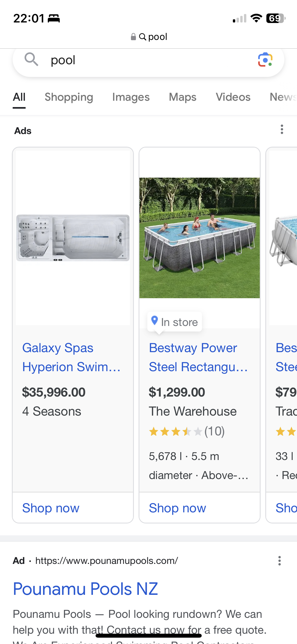Viewport: 297px width, 644px height.
Task: Switch to the Images tab
Action: [131, 97]
